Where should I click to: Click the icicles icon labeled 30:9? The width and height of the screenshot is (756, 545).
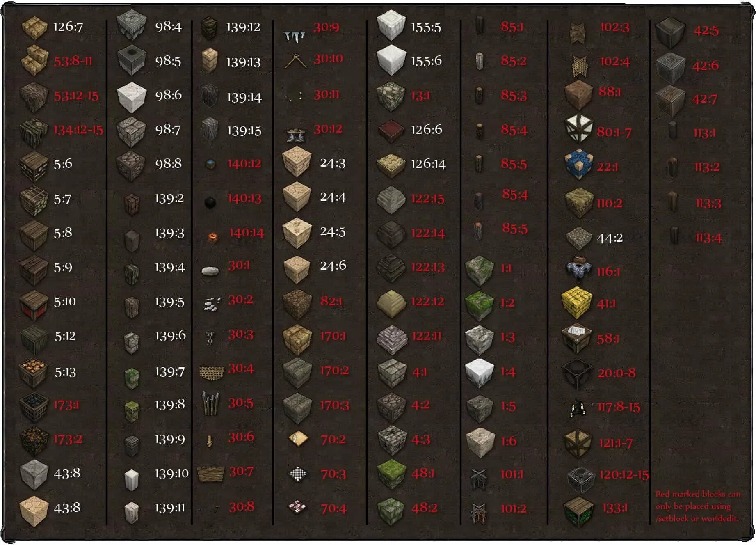pyautogui.click(x=295, y=36)
